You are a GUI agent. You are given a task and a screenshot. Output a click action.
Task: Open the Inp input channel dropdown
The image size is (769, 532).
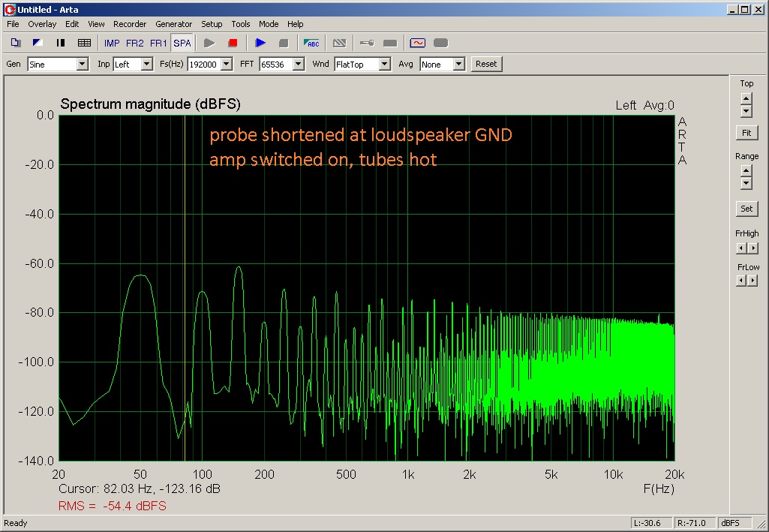click(x=146, y=65)
